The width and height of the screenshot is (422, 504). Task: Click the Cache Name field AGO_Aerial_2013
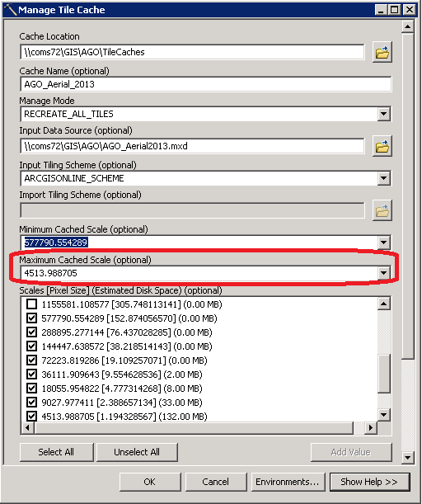pos(206,84)
